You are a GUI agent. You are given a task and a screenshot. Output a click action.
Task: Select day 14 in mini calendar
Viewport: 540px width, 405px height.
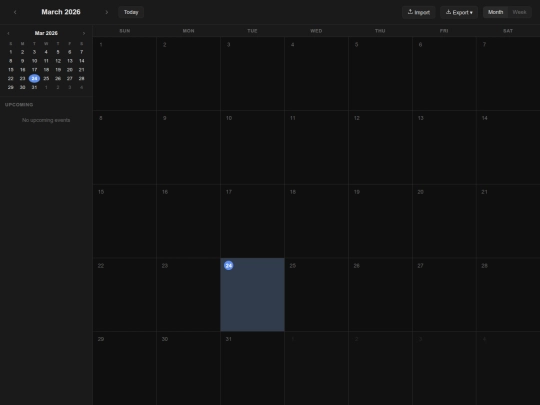coord(82,61)
